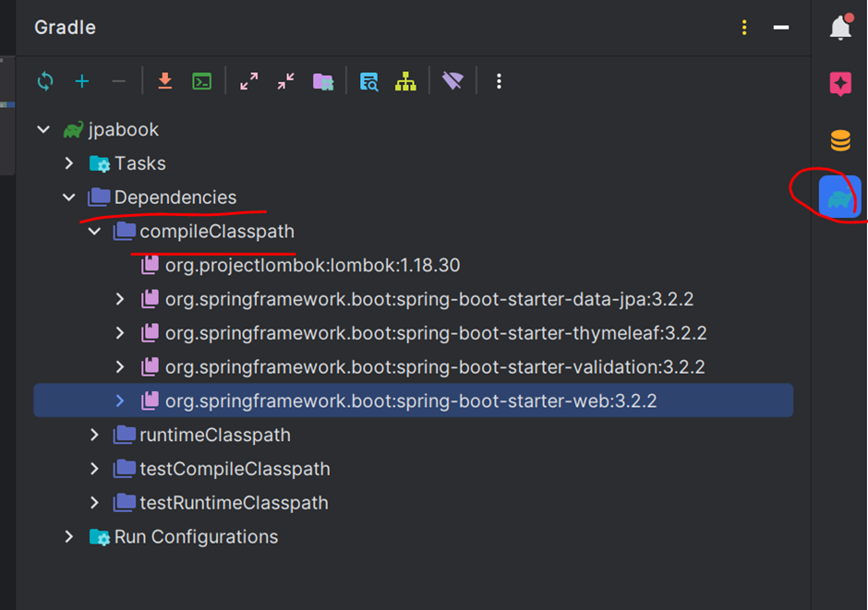This screenshot has width=868, height=610.
Task: Reload all Gradle projects
Action: click(45, 81)
